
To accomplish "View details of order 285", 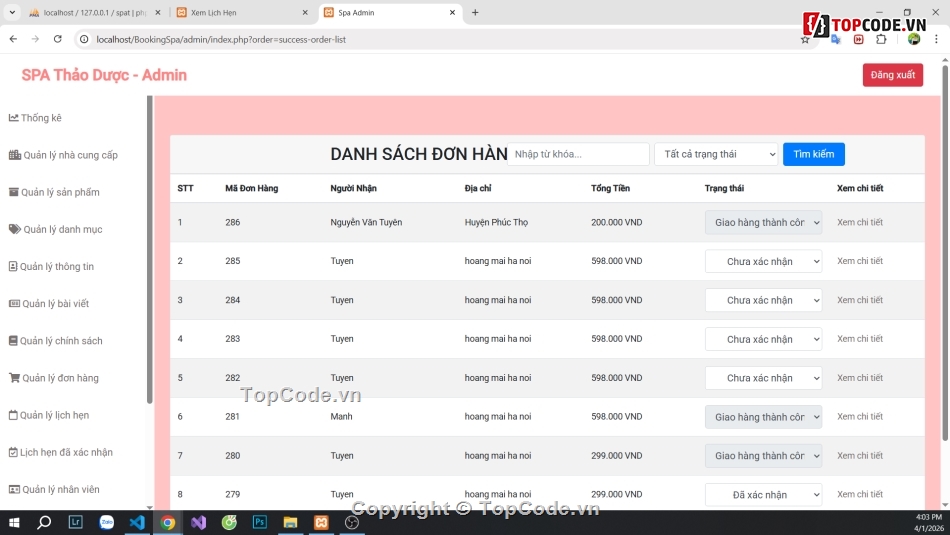I will tap(860, 261).
